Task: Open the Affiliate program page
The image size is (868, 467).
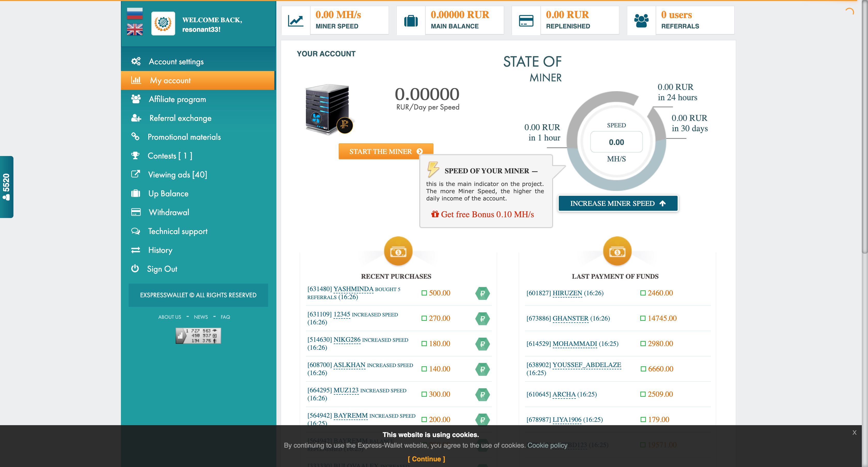Action: [x=177, y=99]
